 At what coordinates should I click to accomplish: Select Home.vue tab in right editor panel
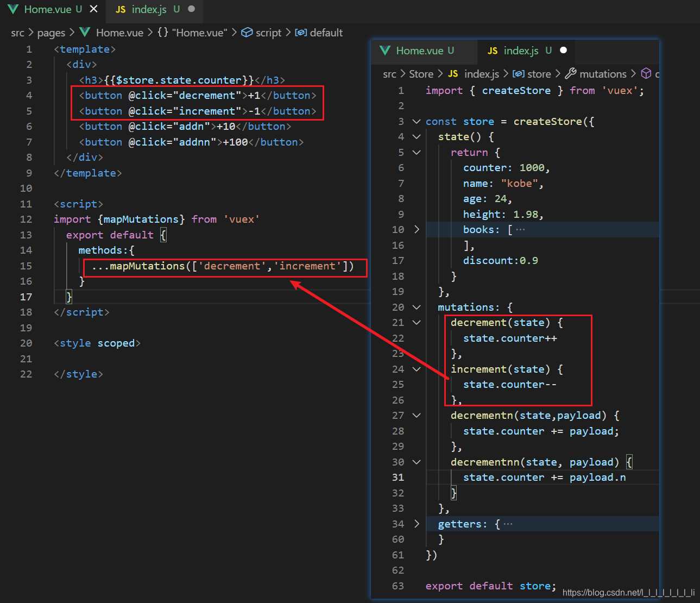click(425, 51)
